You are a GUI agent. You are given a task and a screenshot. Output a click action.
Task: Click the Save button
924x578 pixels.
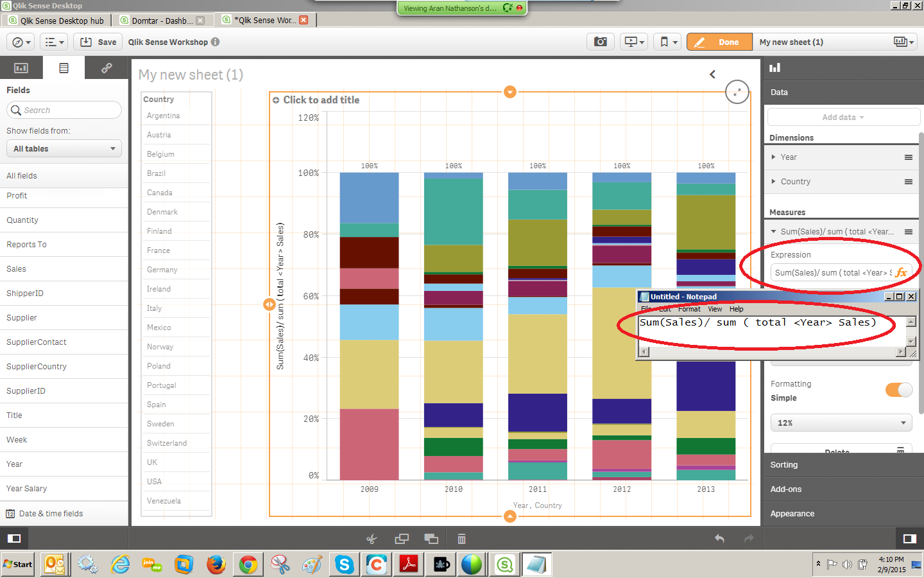[98, 42]
